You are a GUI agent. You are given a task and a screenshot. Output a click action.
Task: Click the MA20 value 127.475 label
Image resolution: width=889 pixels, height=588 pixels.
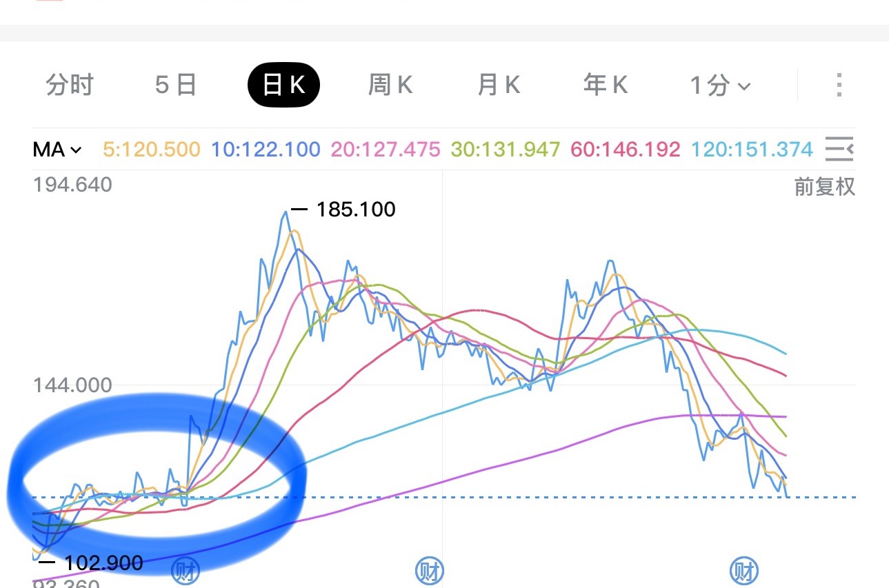pos(386,149)
